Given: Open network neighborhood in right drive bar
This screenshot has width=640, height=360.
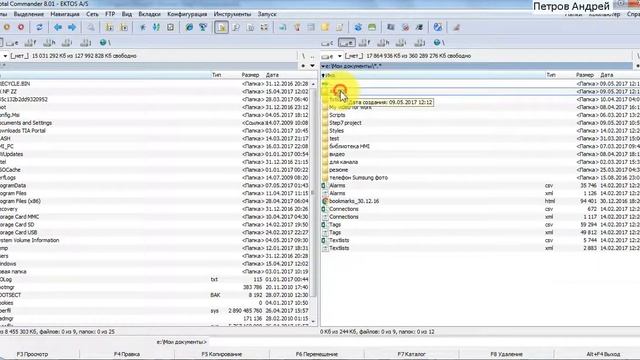Looking at the screenshot, I should click(439, 42).
